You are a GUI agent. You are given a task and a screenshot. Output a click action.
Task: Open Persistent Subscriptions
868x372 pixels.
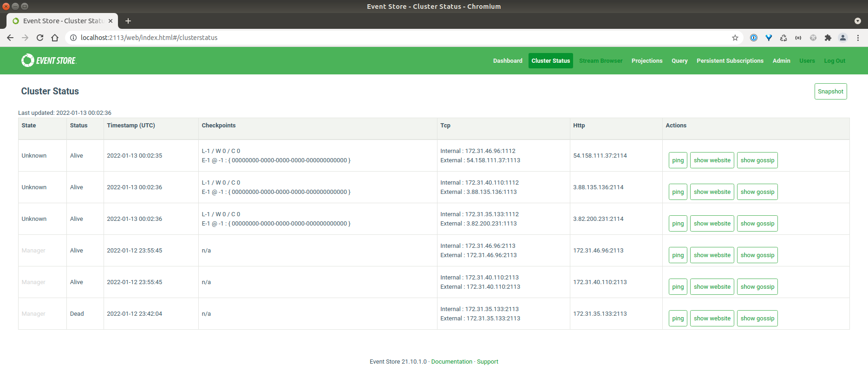click(730, 61)
